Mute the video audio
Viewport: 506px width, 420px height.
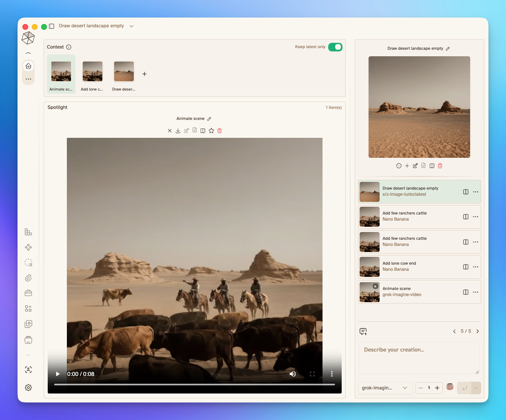293,374
